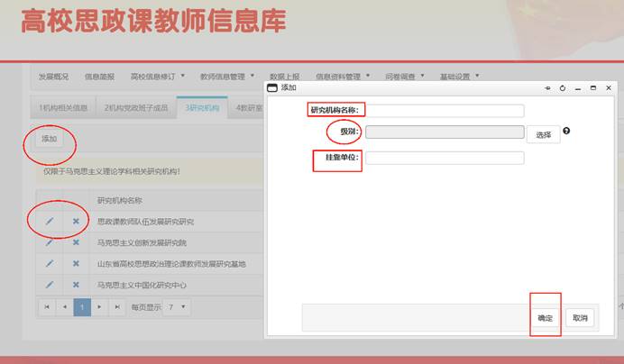624x364 pixels.
Task: Pin the 添加 dialog window
Action: 547,87
